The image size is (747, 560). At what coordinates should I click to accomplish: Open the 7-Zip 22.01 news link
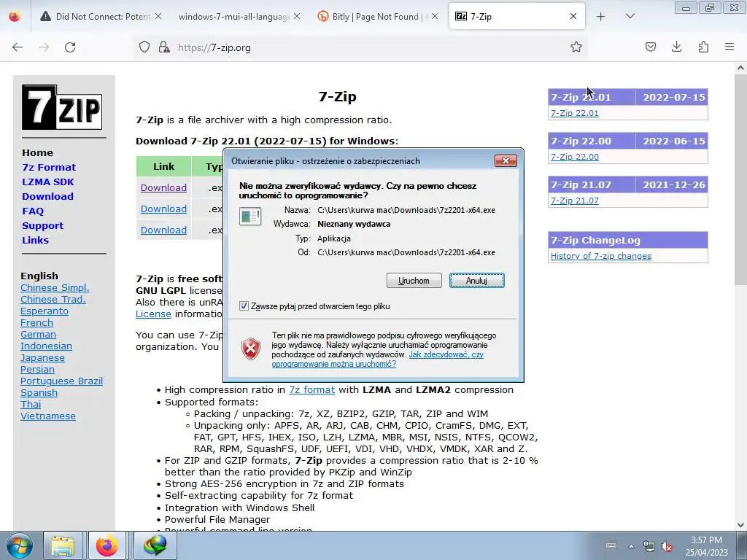(575, 113)
